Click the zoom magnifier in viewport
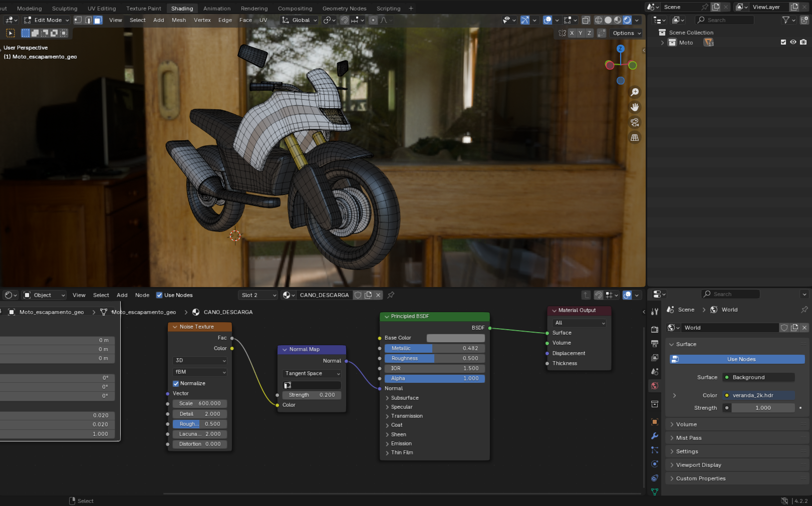The image size is (812, 506). coord(635,92)
